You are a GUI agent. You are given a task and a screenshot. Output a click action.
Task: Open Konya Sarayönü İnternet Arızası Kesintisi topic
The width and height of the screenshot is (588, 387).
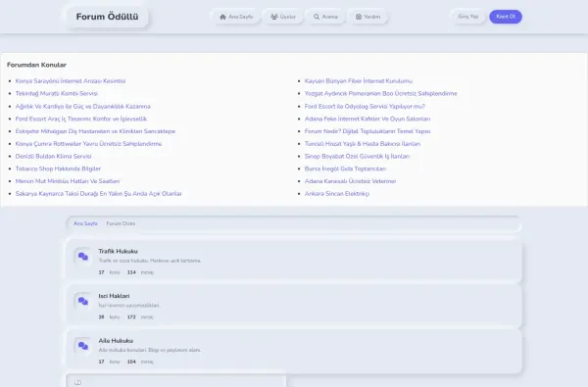pyautogui.click(x=71, y=81)
